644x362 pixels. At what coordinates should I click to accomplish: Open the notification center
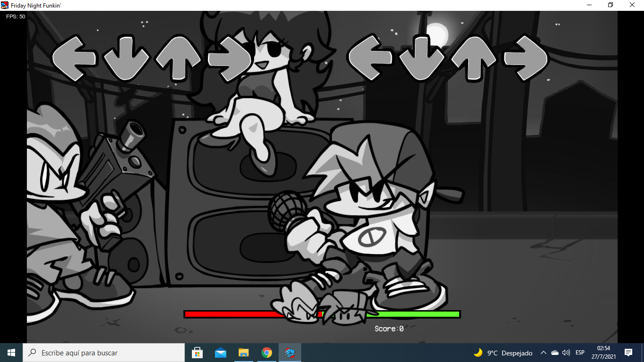(628, 353)
